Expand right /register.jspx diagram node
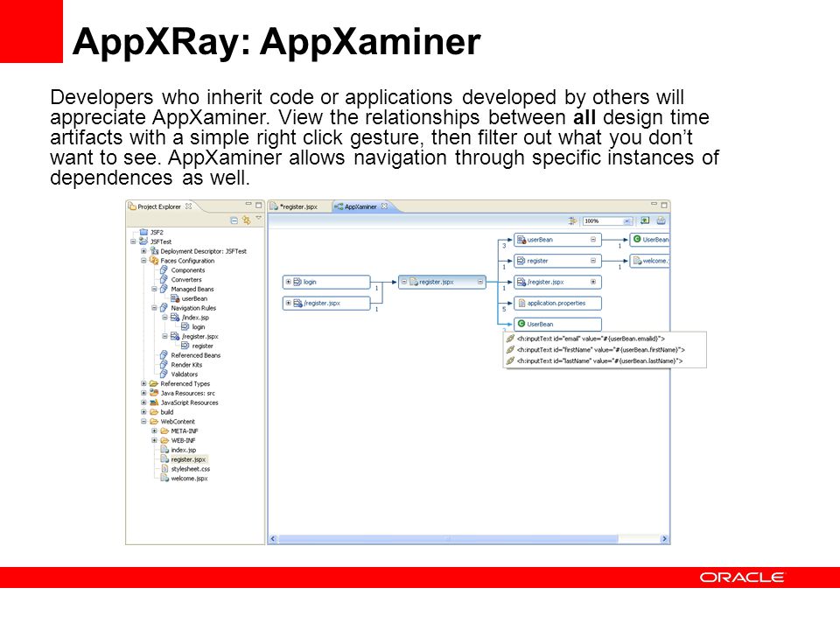Viewport: 840px width, 630px height. (593, 282)
